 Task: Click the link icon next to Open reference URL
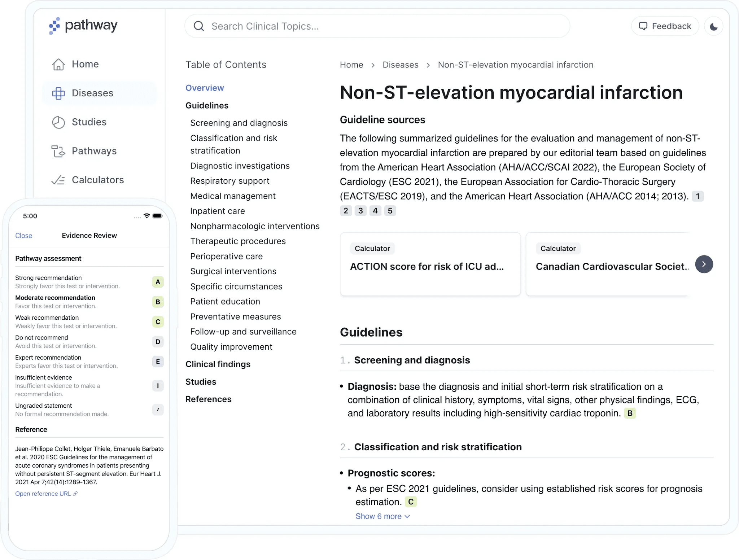[75, 494]
